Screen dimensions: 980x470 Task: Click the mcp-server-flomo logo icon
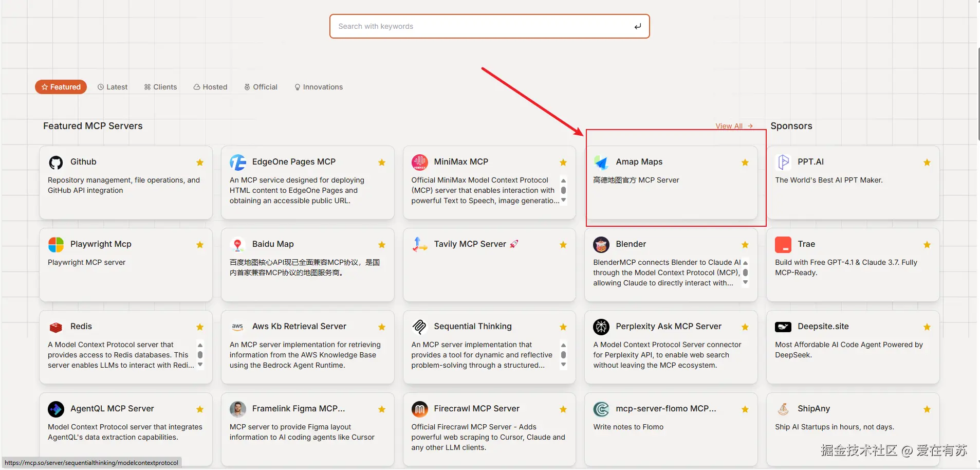point(601,409)
